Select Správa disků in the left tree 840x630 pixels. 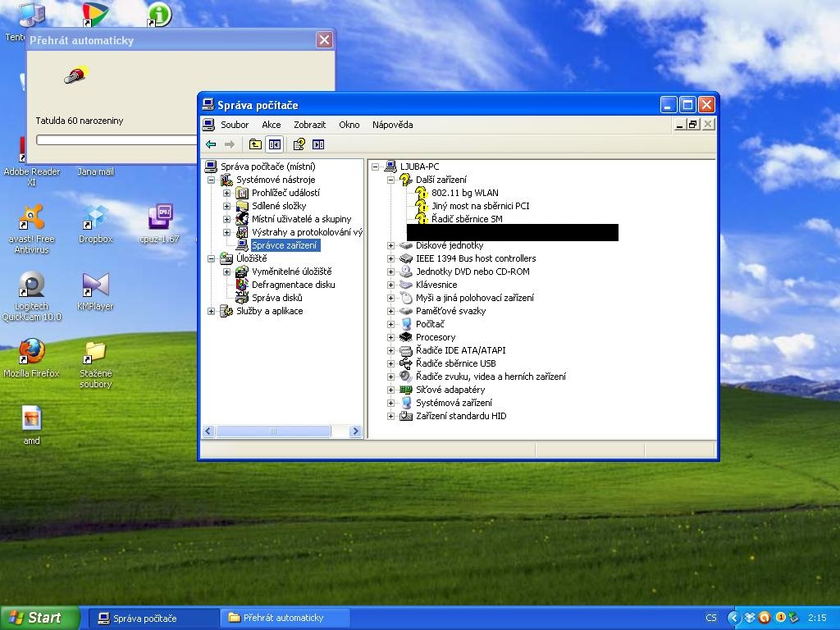[277, 298]
